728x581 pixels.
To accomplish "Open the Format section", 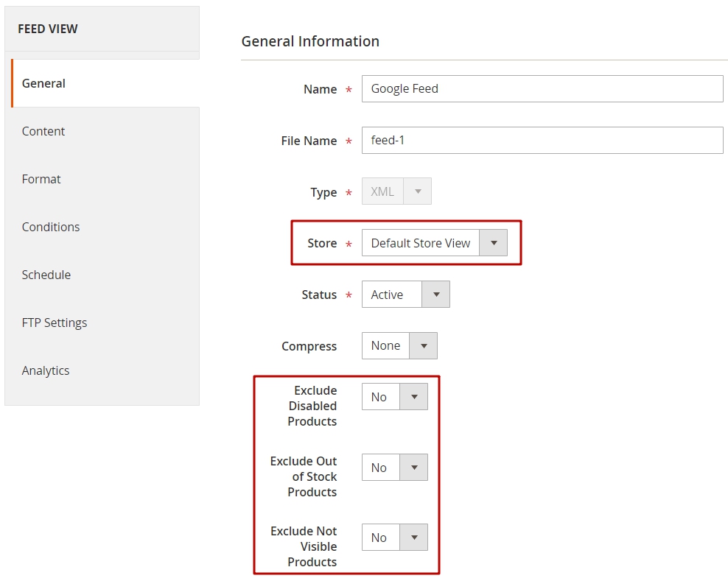I will click(102, 179).
